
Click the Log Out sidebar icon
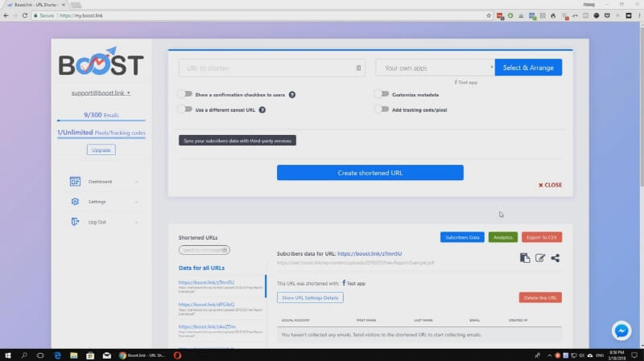tap(75, 222)
